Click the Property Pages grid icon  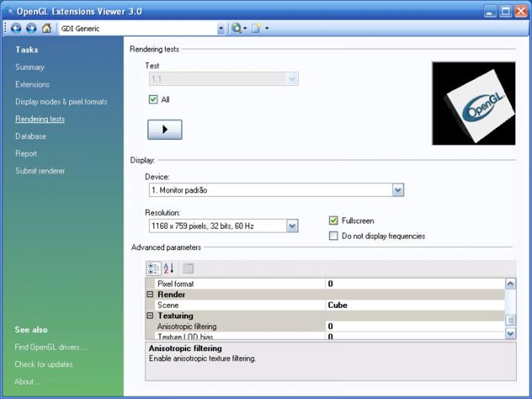tap(188, 269)
